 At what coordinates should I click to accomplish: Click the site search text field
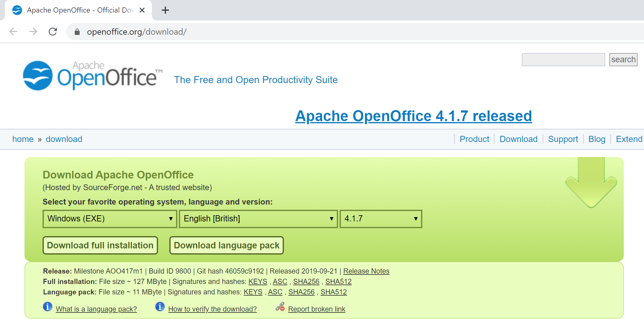(x=563, y=59)
